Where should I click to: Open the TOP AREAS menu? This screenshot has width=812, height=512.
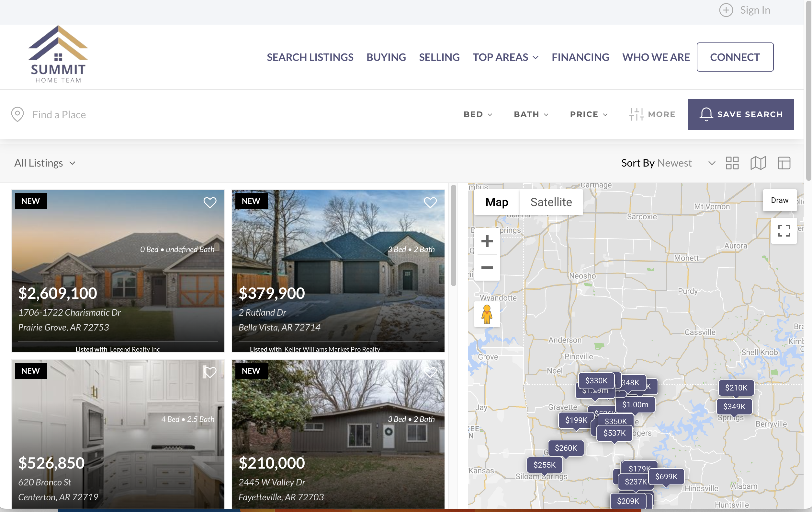pos(505,57)
